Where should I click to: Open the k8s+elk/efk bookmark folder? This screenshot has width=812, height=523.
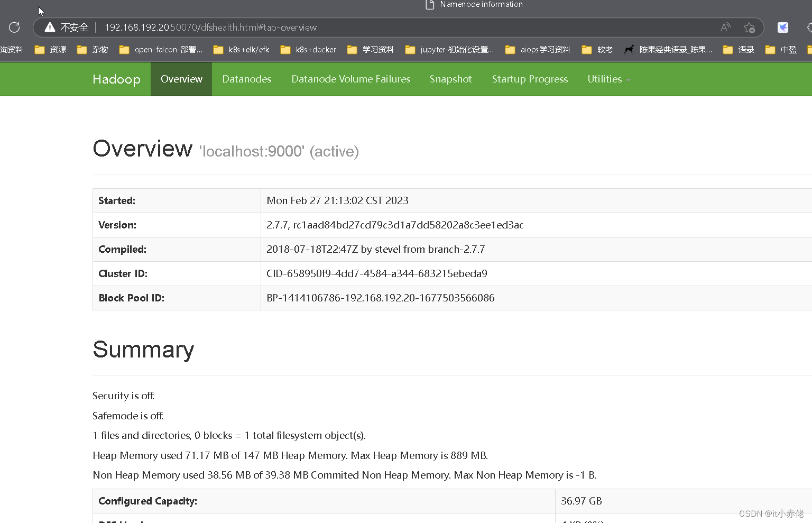pos(241,50)
